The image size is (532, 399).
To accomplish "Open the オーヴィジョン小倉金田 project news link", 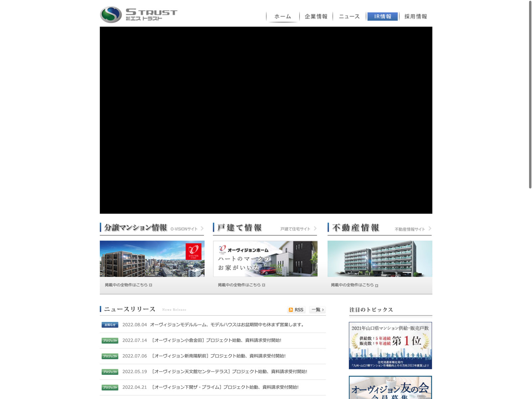I will coord(216,340).
